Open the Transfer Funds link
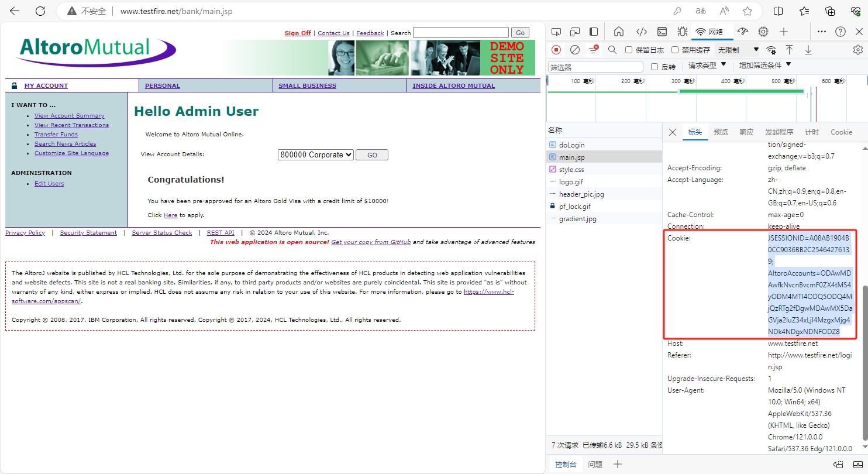Image resolution: width=868 pixels, height=474 pixels. [x=56, y=135]
